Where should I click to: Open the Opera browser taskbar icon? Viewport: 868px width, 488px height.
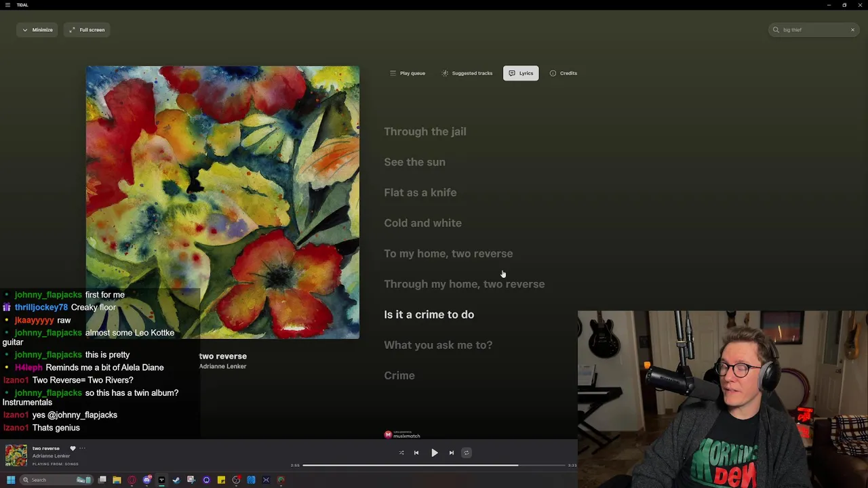pyautogui.click(x=132, y=480)
